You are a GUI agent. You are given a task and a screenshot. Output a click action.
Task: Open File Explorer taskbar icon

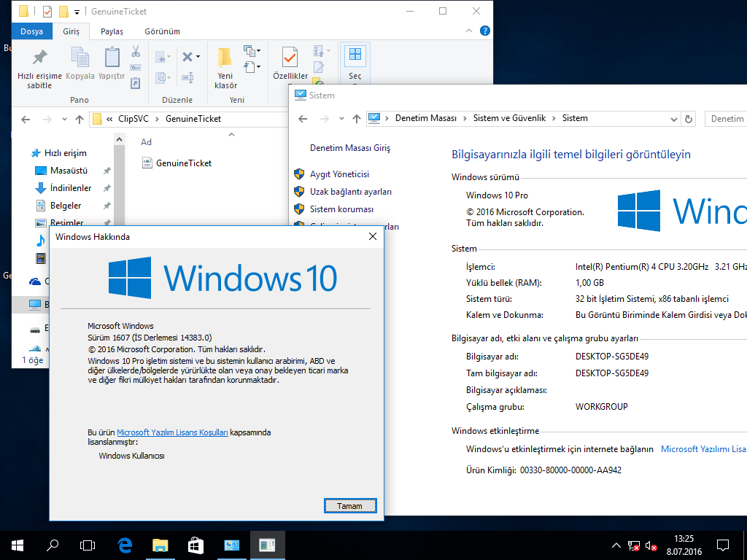pos(160,545)
